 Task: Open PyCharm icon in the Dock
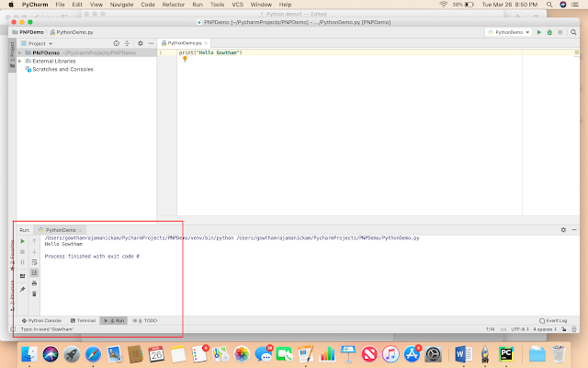(x=506, y=354)
